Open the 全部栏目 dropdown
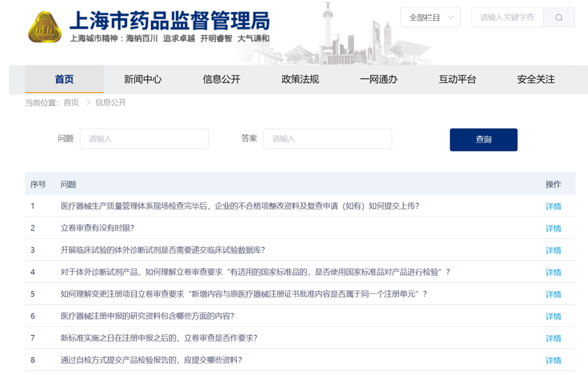The image size is (588, 375). [430, 17]
